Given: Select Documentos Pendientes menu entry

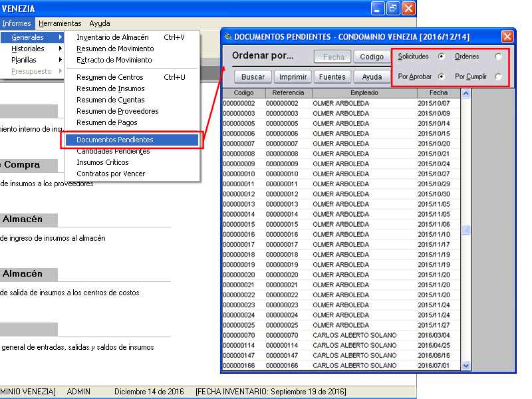Looking at the screenshot, I should 132,140.
